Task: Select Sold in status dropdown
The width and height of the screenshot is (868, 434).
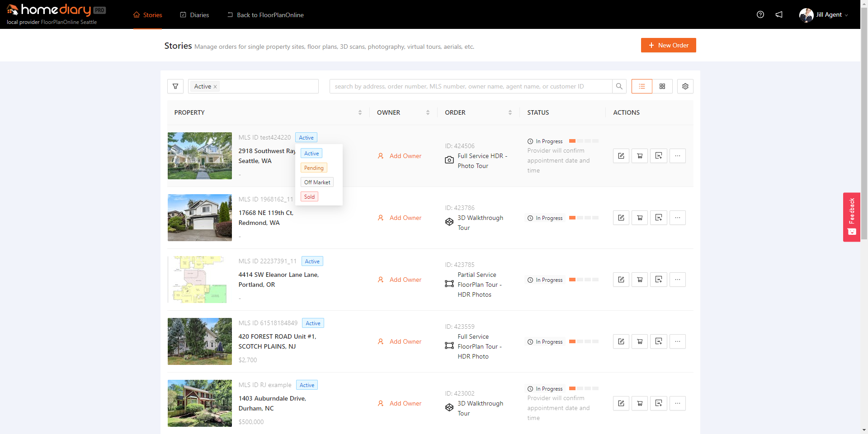Action: tap(309, 197)
